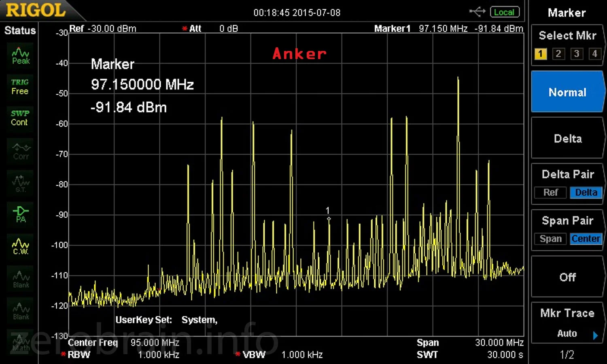Click the second Blank trace icon
This screenshot has width=607, height=364.
tap(21, 311)
